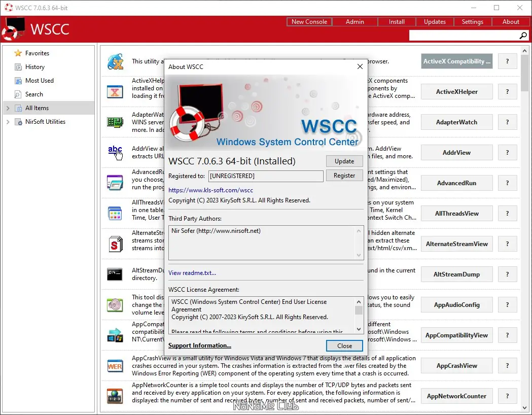Click the Close button in About dialog
This screenshot has width=532, height=415.
pyautogui.click(x=344, y=346)
